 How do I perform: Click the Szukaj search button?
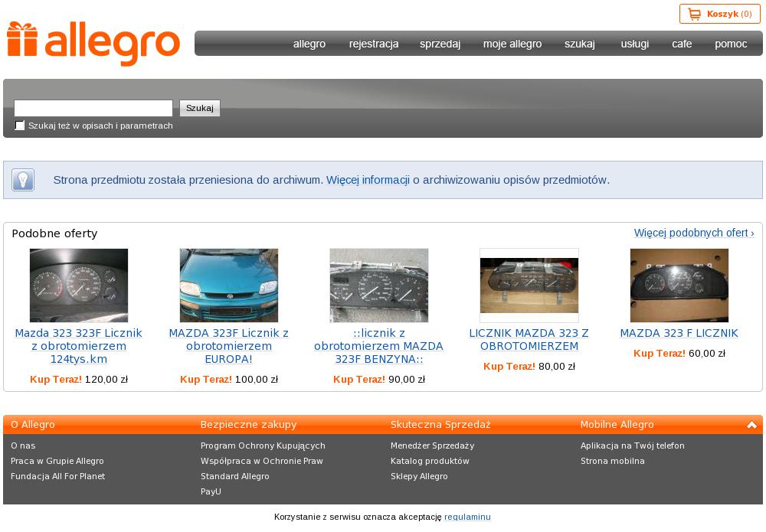click(200, 108)
